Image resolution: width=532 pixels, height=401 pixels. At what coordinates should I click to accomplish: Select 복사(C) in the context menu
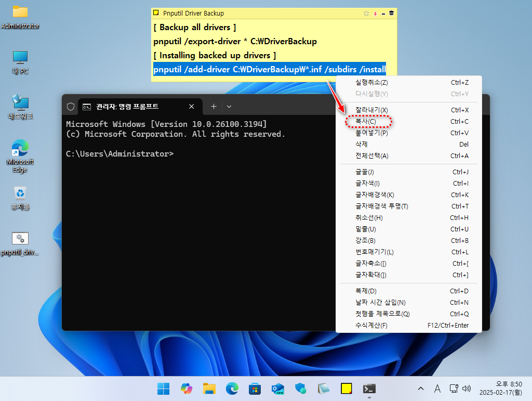point(408,122)
